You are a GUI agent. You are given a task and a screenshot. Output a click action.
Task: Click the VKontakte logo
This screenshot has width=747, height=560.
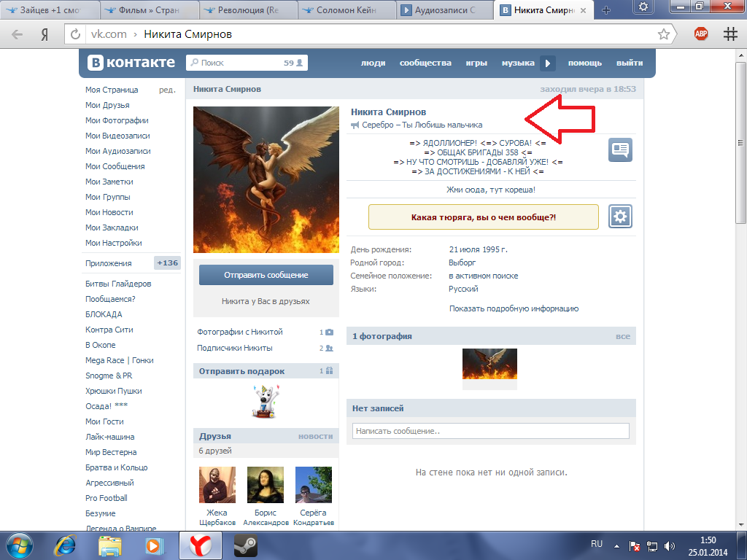pos(131,63)
